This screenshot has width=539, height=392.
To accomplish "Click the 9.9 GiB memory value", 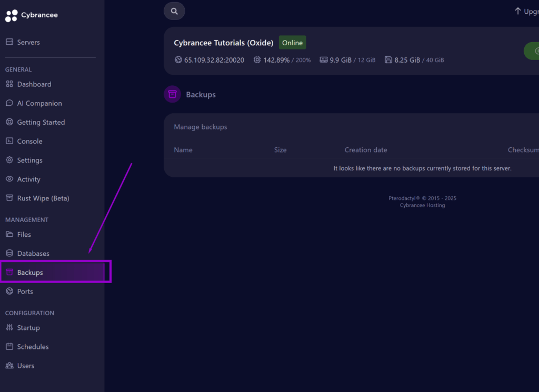I will (341, 60).
